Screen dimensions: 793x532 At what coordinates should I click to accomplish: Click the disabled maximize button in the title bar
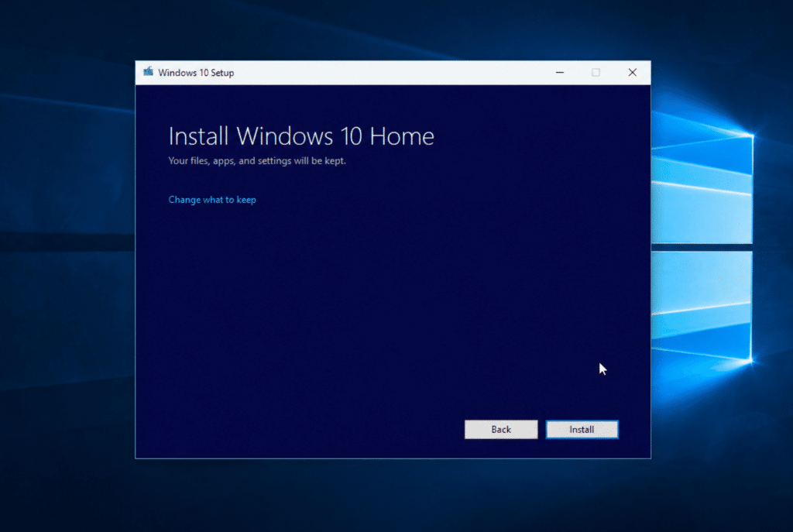596,72
